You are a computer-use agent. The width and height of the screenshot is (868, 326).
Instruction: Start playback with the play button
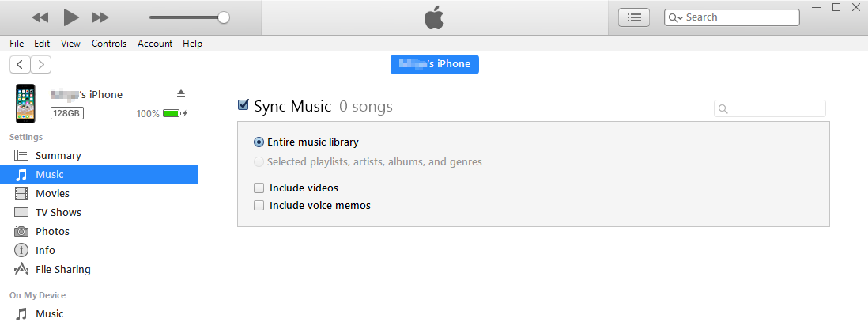click(x=71, y=17)
